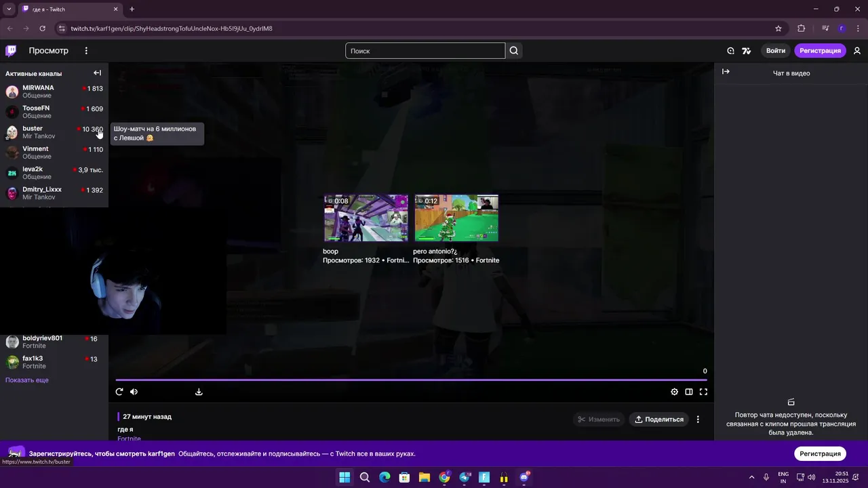The height and width of the screenshot is (488, 868).
Task: Open the browser media controls
Action: [825, 28]
